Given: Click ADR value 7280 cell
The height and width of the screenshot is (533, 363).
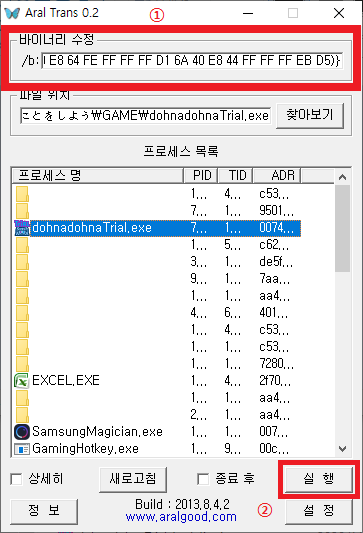Looking at the screenshot, I should (x=276, y=364).
